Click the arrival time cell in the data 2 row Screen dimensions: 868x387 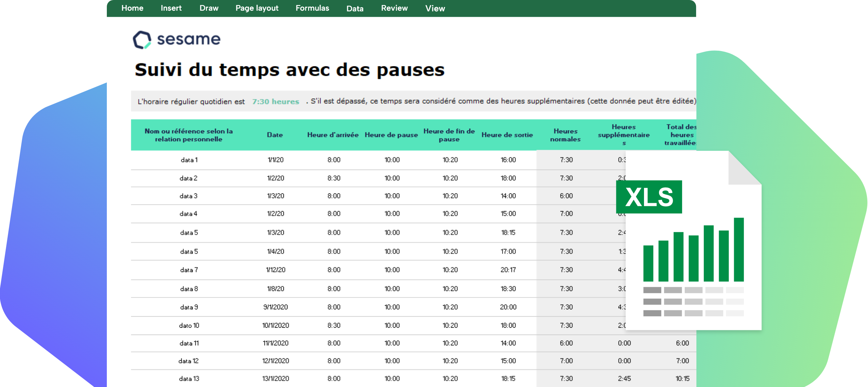[334, 178]
